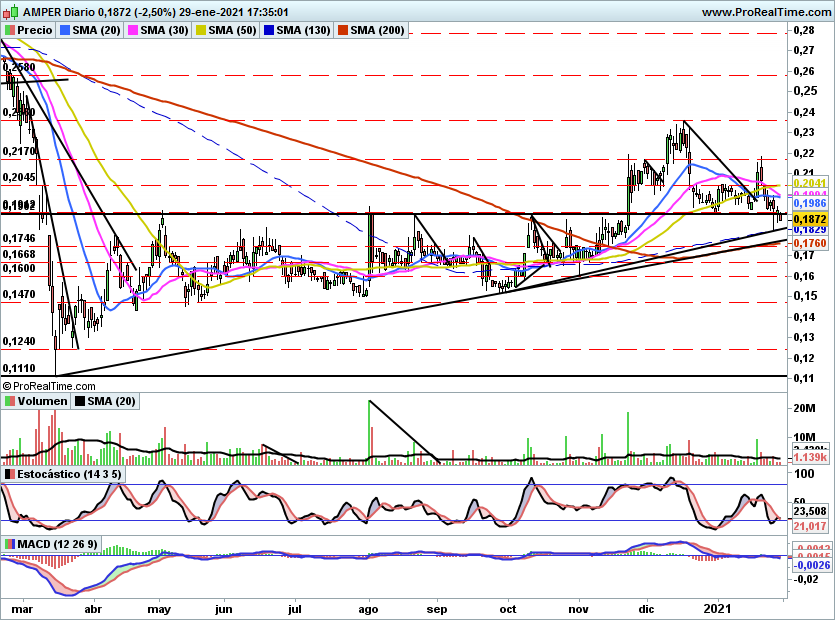This screenshot has width=835, height=620.
Task: Select the Precio legend button
Action: pos(28,30)
